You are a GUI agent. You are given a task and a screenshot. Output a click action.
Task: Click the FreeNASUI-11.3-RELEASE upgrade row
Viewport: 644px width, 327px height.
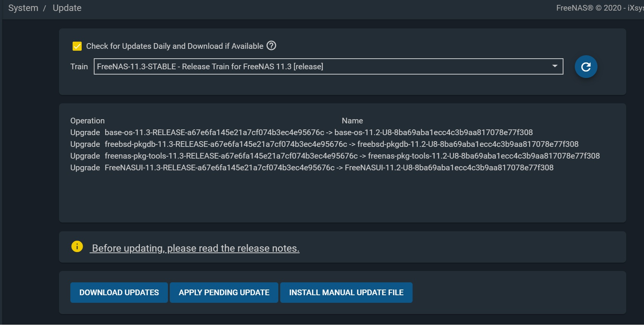click(x=312, y=168)
